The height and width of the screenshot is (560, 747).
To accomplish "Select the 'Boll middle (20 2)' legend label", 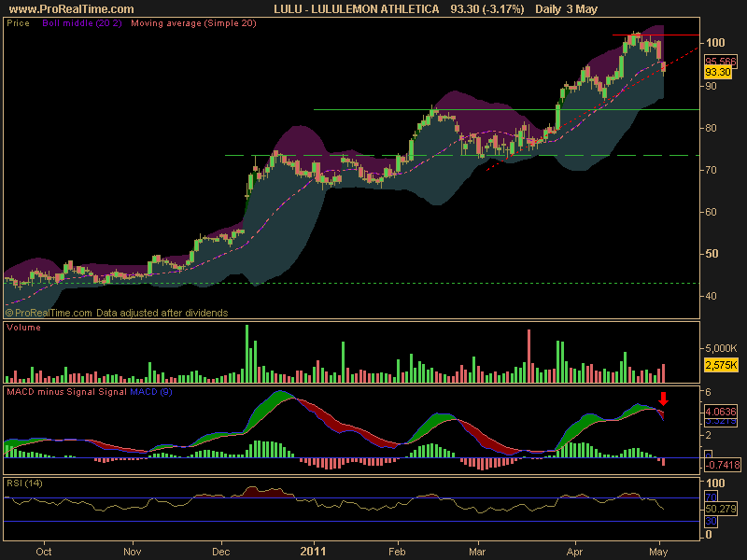I will click(x=82, y=23).
